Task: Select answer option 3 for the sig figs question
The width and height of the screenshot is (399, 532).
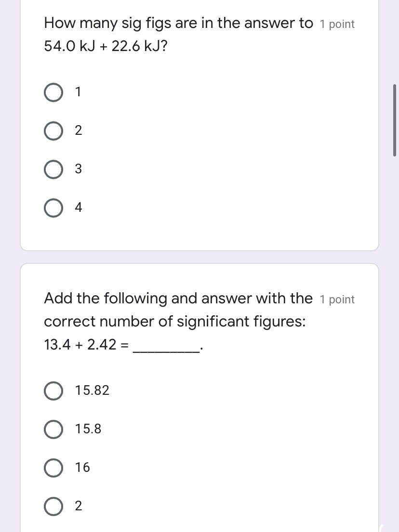Action: [53, 169]
